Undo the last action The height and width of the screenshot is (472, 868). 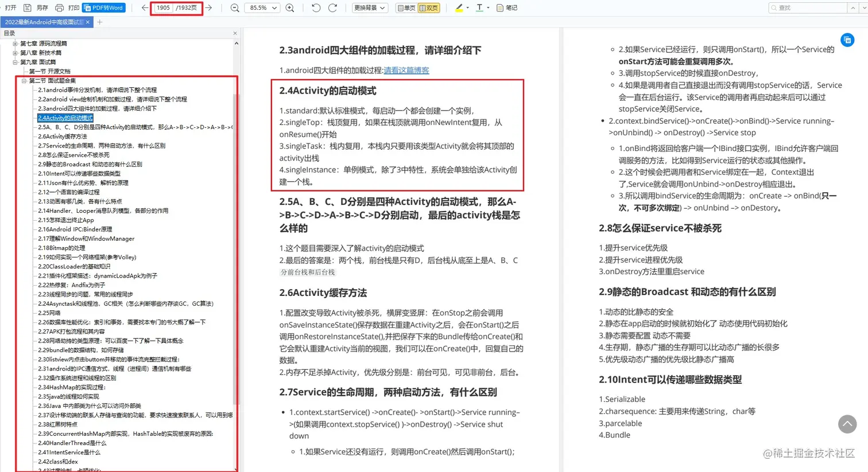click(x=315, y=7)
